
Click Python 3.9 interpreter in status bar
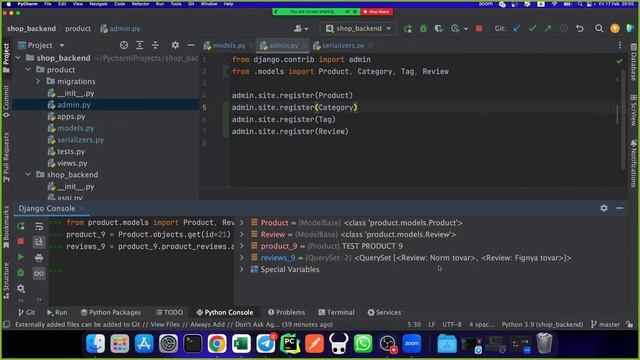[x=542, y=324]
